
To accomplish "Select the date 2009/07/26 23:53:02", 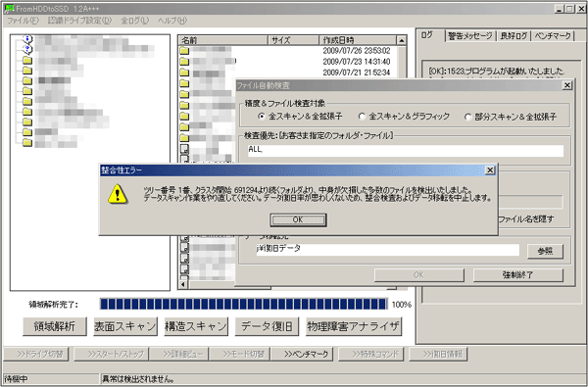I will pyautogui.click(x=357, y=50).
